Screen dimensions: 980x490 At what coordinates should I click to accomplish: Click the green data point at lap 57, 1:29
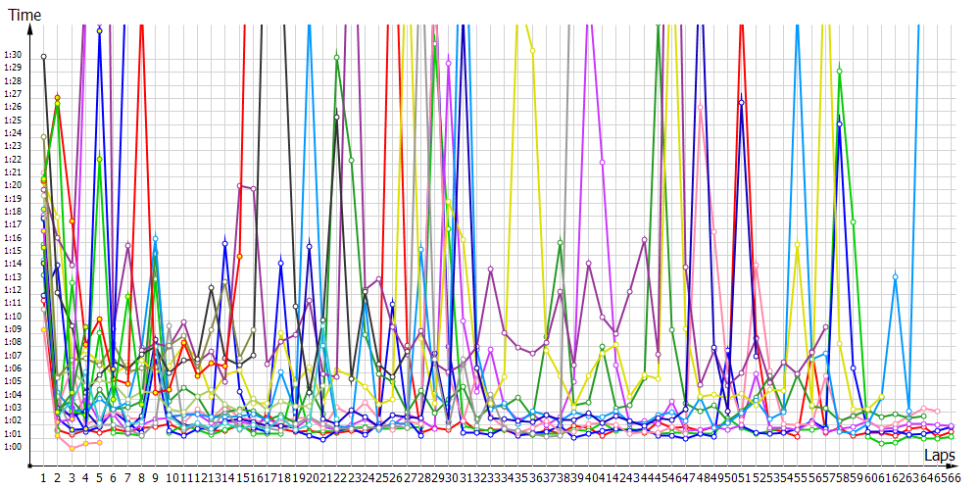coord(840,69)
